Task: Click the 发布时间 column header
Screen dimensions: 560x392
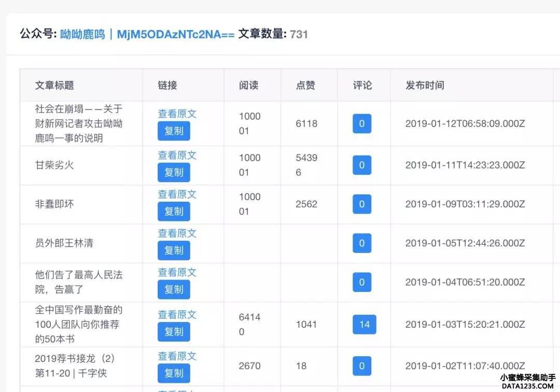Action: pyautogui.click(x=425, y=86)
